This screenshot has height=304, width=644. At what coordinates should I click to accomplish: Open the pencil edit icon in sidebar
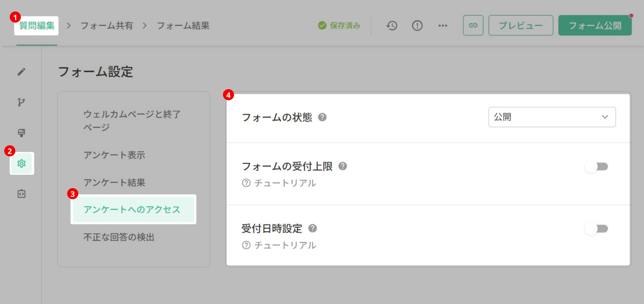(x=21, y=72)
